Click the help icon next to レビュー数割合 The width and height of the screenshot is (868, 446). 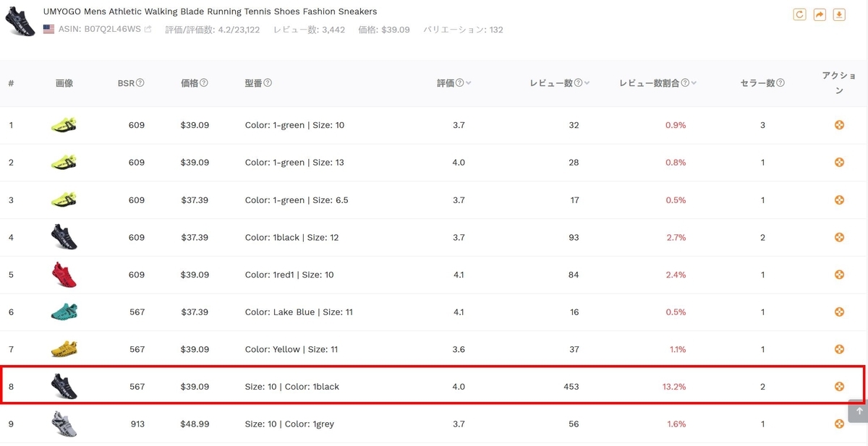(685, 83)
